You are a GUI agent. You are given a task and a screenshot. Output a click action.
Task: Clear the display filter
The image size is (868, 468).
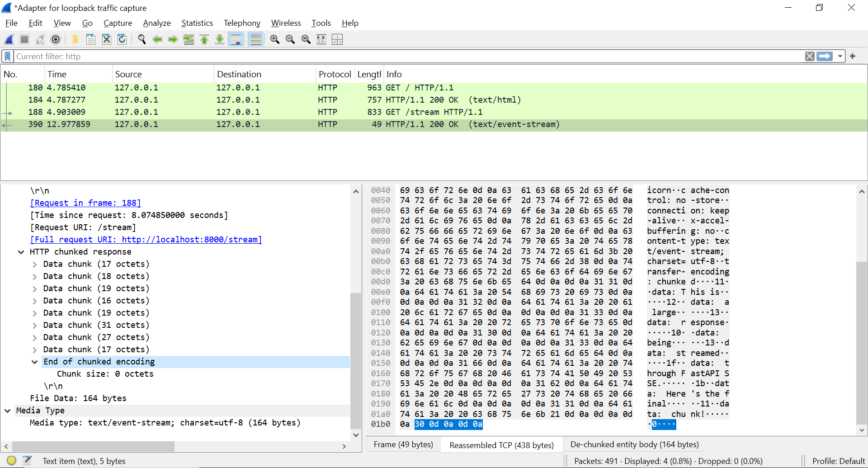[x=810, y=57]
